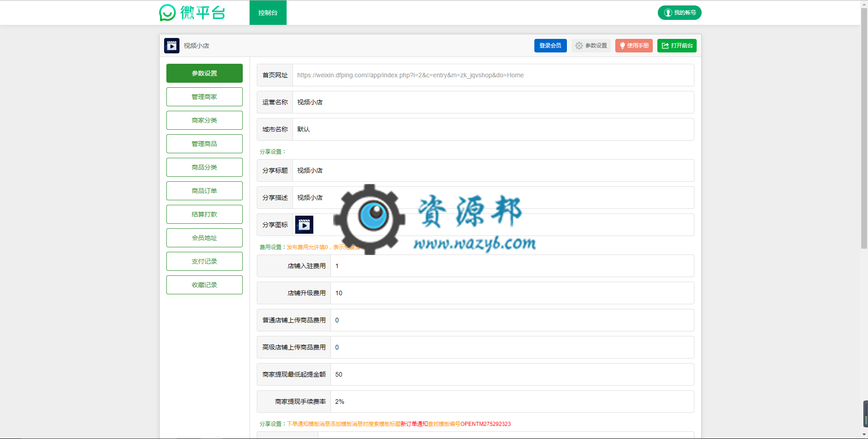Click the 店铺升级费用 input field
This screenshot has height=439, width=868.
tap(512, 293)
